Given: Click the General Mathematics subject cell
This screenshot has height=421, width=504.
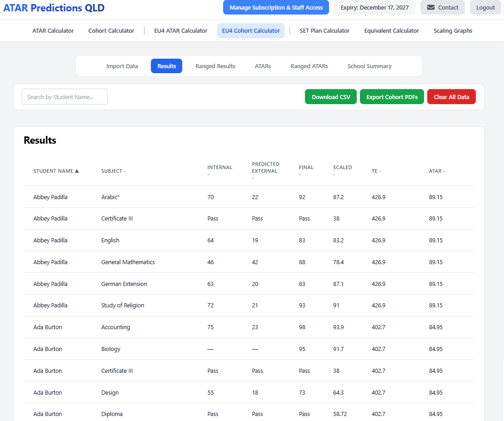Looking at the screenshot, I should pos(128,262).
